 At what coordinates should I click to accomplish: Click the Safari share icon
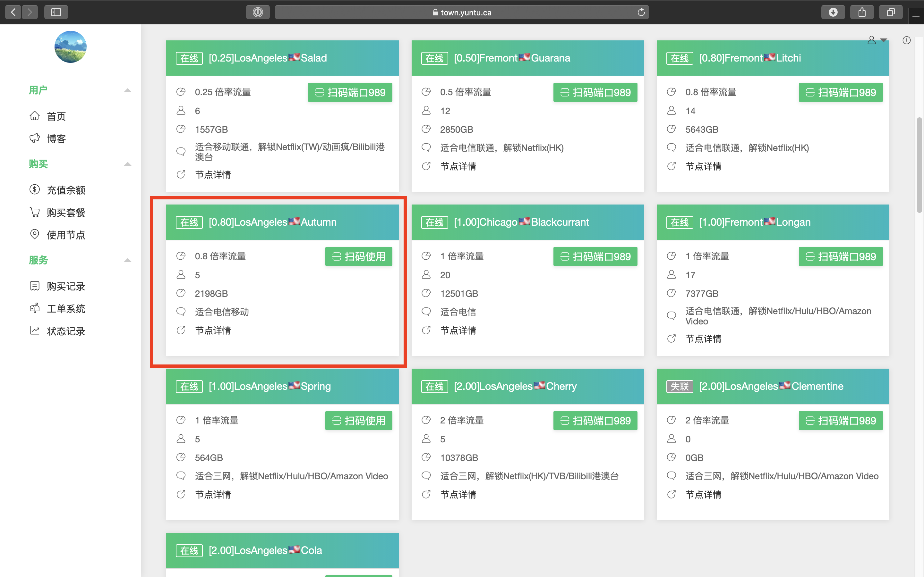[x=862, y=12]
